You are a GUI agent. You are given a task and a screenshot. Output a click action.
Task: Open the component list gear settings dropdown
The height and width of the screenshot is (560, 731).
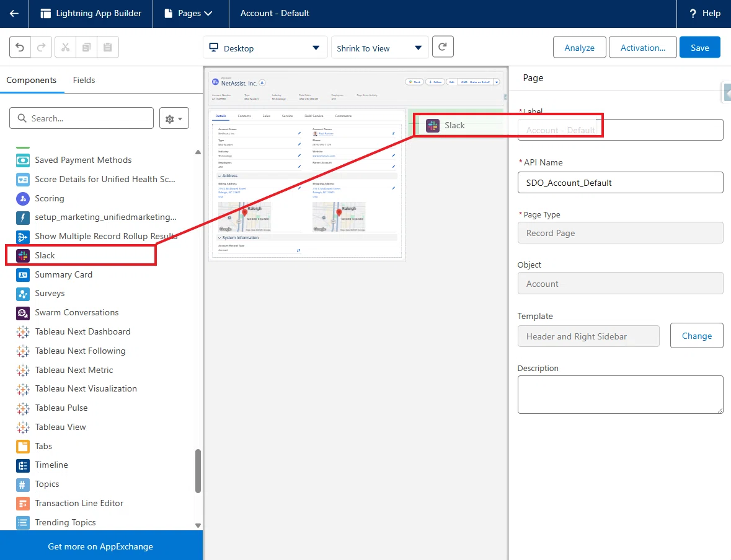174,118
